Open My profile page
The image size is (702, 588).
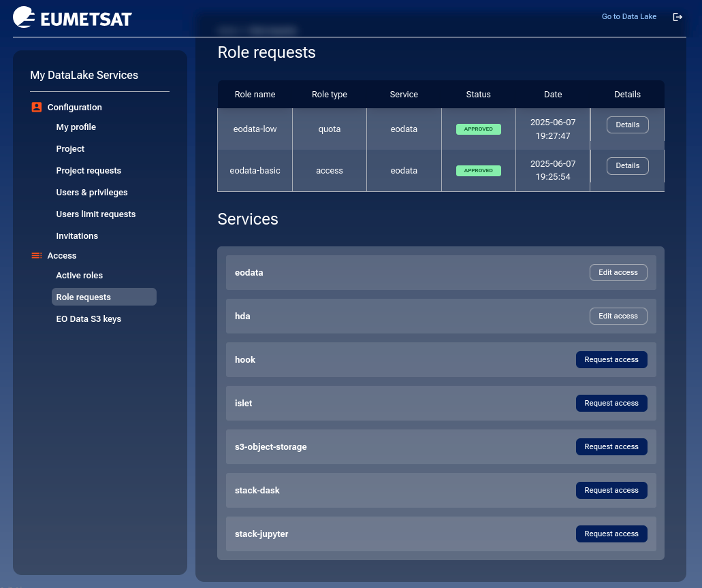point(76,127)
